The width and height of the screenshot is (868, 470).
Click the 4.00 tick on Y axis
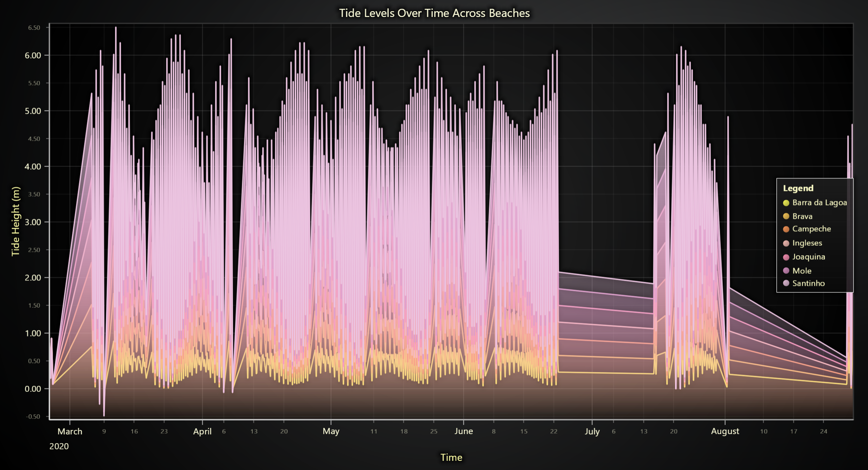click(x=33, y=167)
